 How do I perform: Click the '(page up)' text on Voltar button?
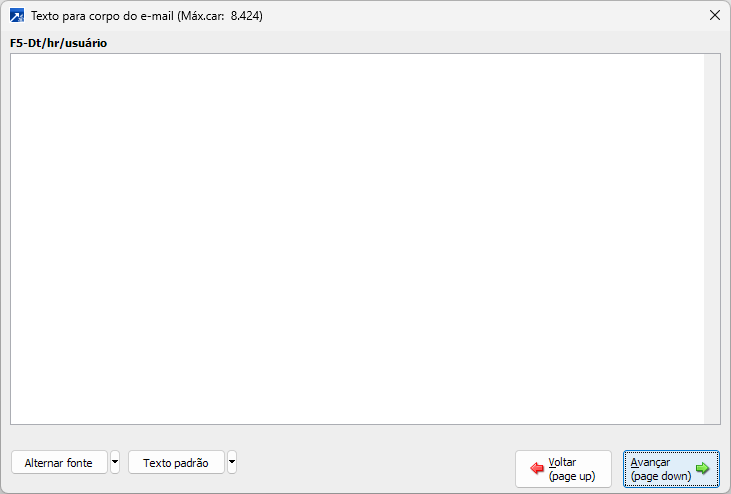pyautogui.click(x=572, y=476)
